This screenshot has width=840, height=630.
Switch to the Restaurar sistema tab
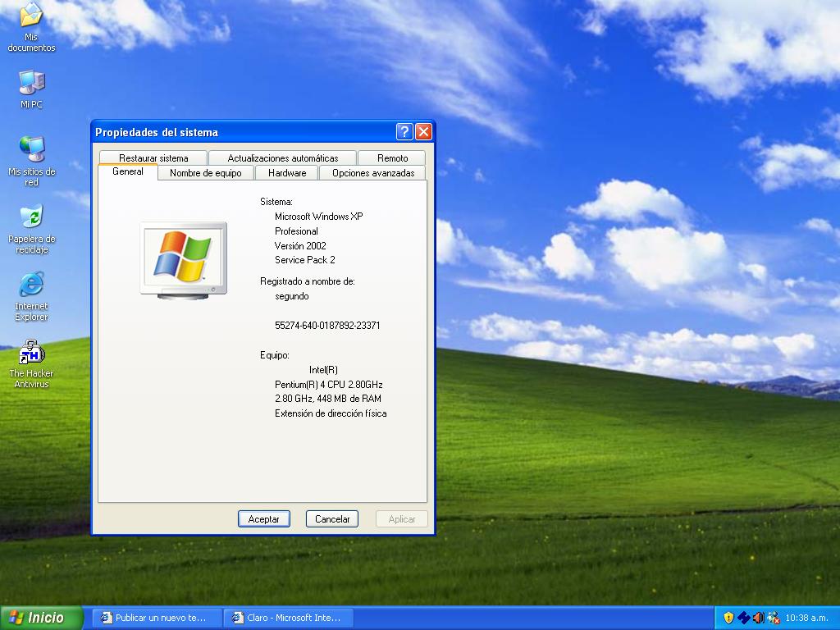coord(153,158)
